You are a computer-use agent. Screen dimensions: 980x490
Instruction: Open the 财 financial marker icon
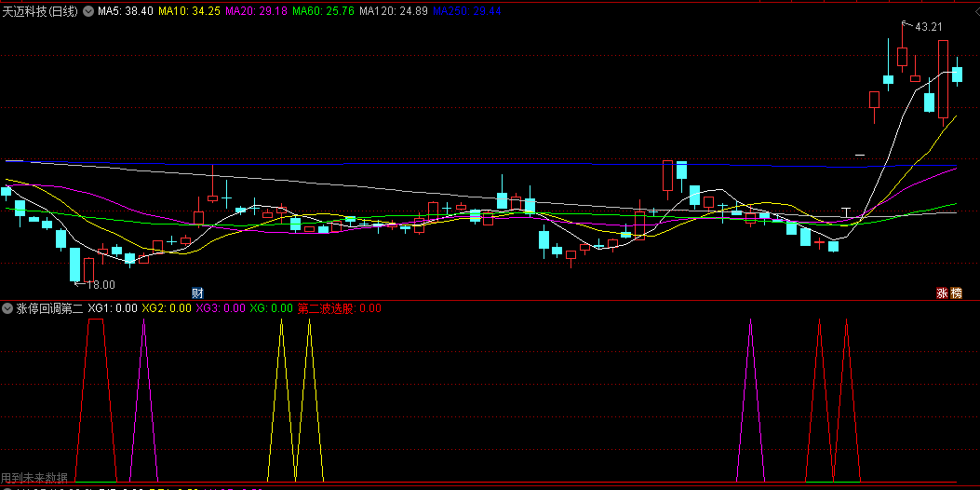click(x=197, y=293)
